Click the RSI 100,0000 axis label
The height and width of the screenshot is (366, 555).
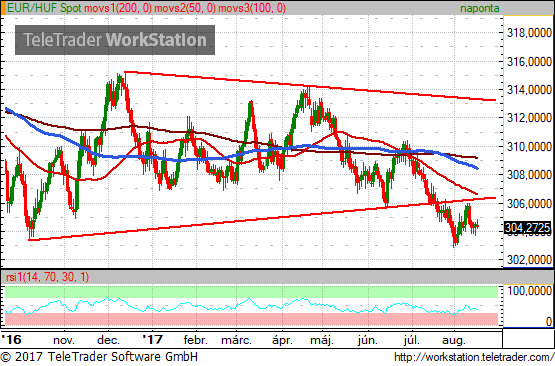529,291
